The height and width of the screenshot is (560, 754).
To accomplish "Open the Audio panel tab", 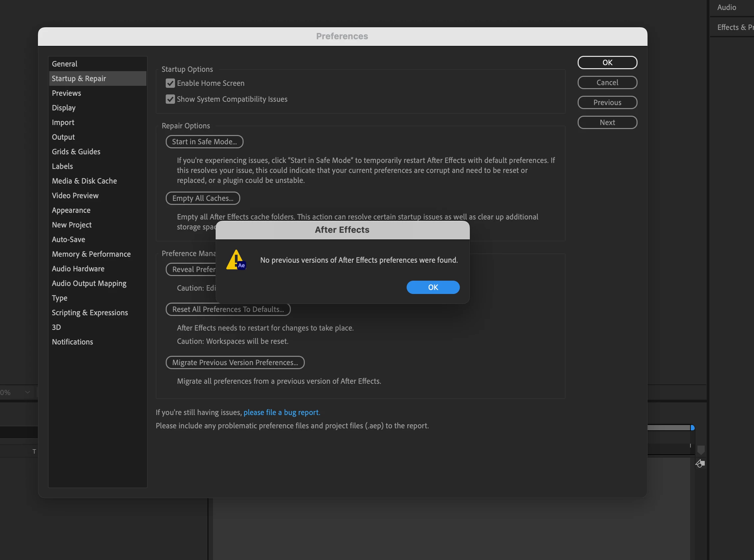I will coord(726,7).
